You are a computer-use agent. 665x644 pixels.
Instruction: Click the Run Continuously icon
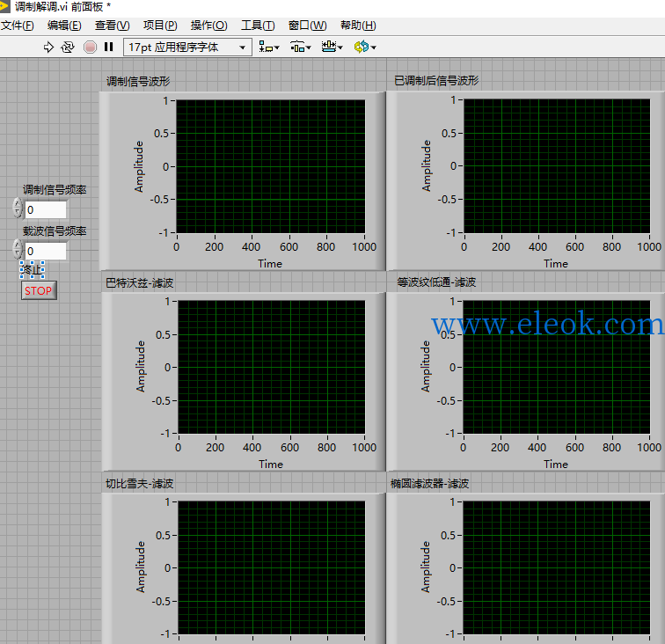(x=68, y=48)
